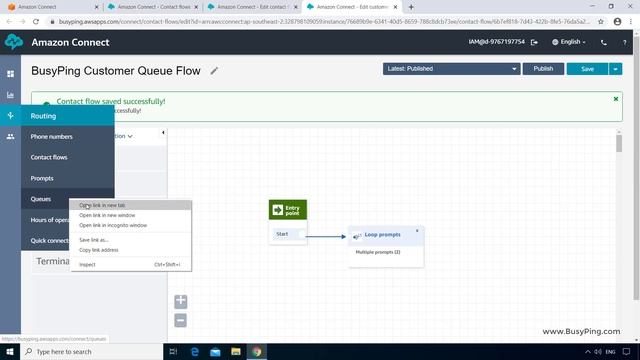Click the canvas vertical scrollbar thumb

coord(619,144)
